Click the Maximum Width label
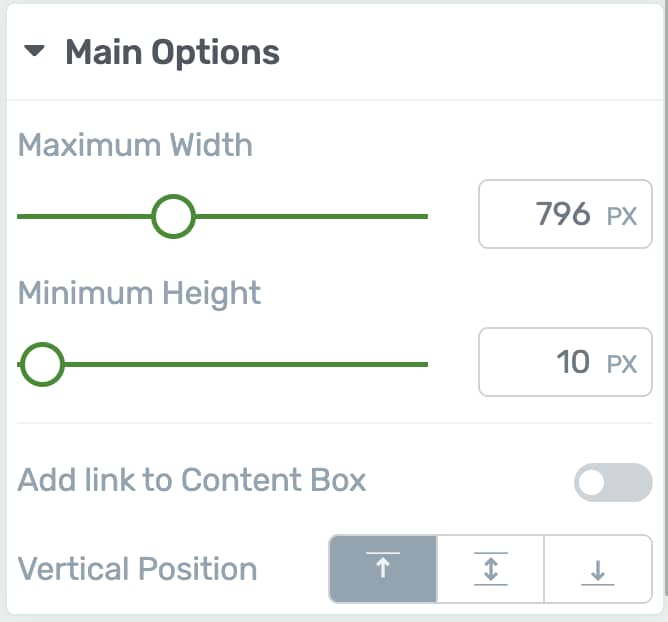Screen dimensions: 668x622 (135, 145)
